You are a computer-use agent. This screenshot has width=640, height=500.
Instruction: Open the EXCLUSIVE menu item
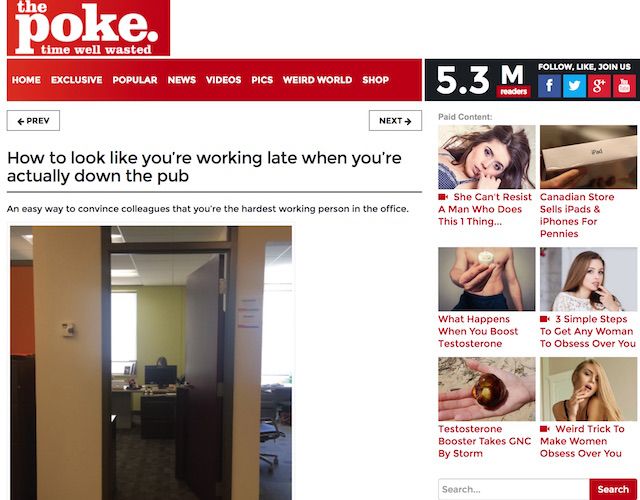(76, 80)
